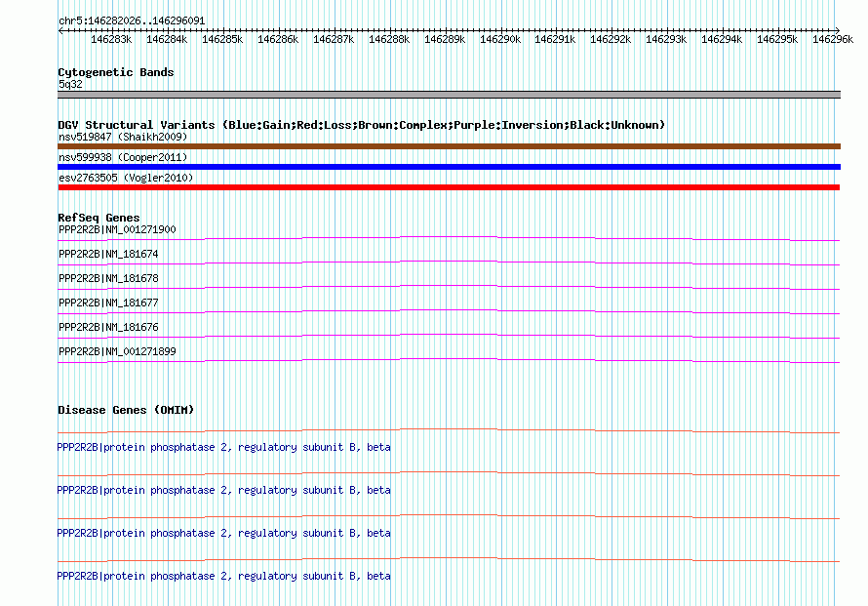
Task: Click the 146294k ruler tick label
Action: 722,39
